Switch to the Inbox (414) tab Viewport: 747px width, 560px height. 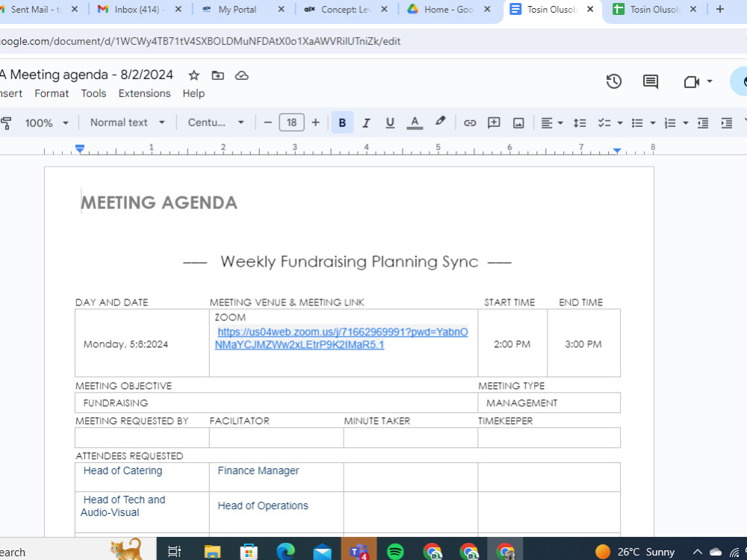pos(137,9)
